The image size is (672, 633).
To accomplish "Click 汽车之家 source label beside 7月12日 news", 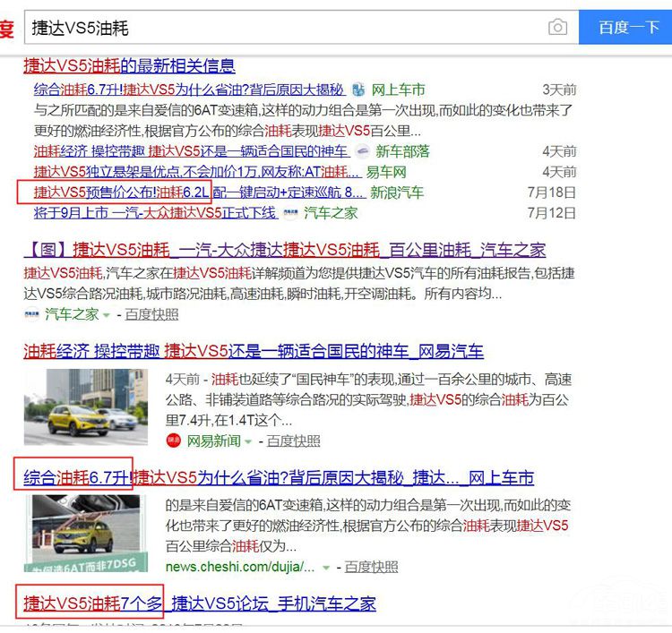I will pos(331,213).
